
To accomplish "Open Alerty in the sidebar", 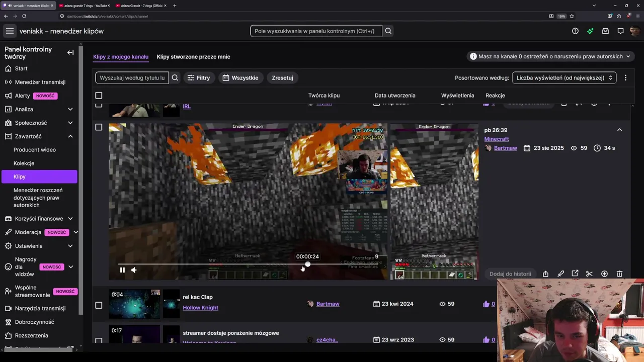I will [23, 96].
